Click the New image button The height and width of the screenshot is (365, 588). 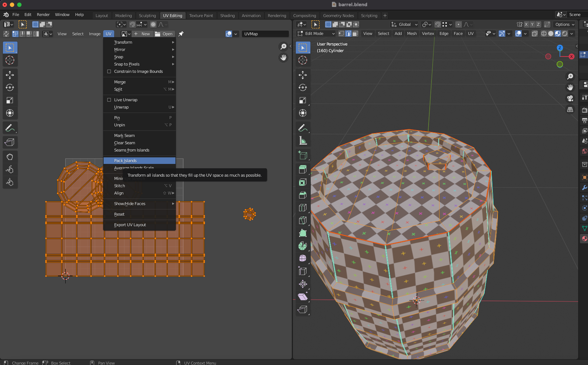coord(142,34)
